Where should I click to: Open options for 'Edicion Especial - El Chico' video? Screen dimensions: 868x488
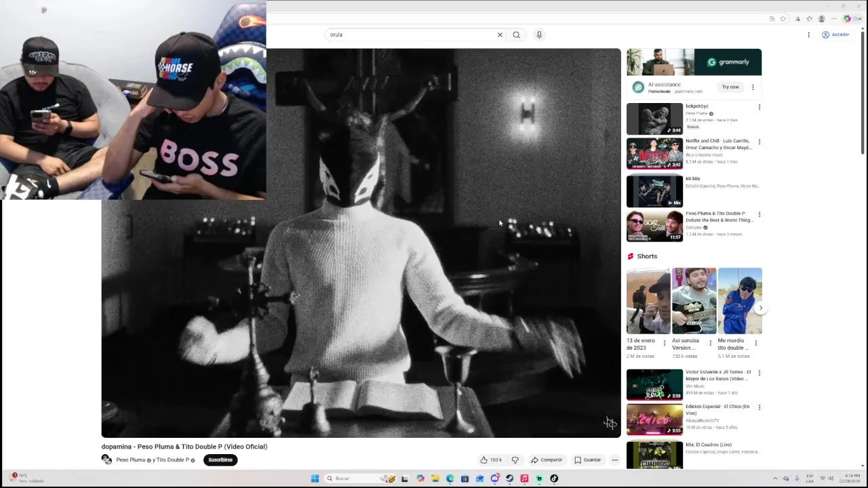click(x=759, y=407)
